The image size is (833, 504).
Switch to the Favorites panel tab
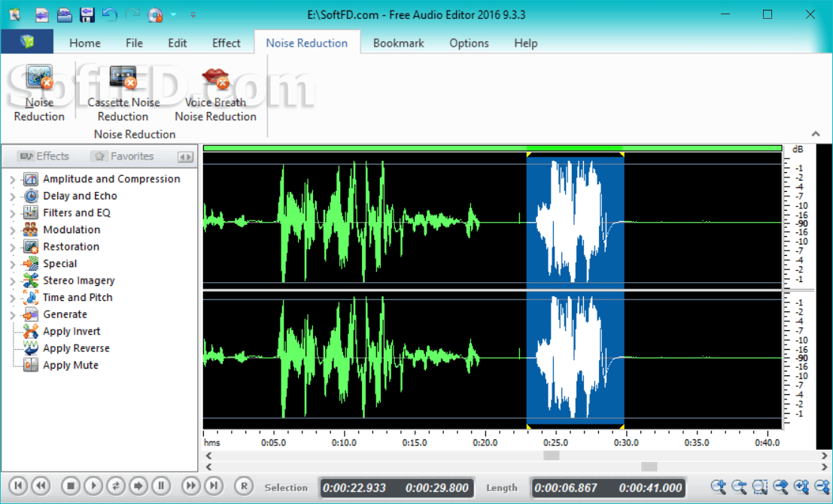(123, 156)
